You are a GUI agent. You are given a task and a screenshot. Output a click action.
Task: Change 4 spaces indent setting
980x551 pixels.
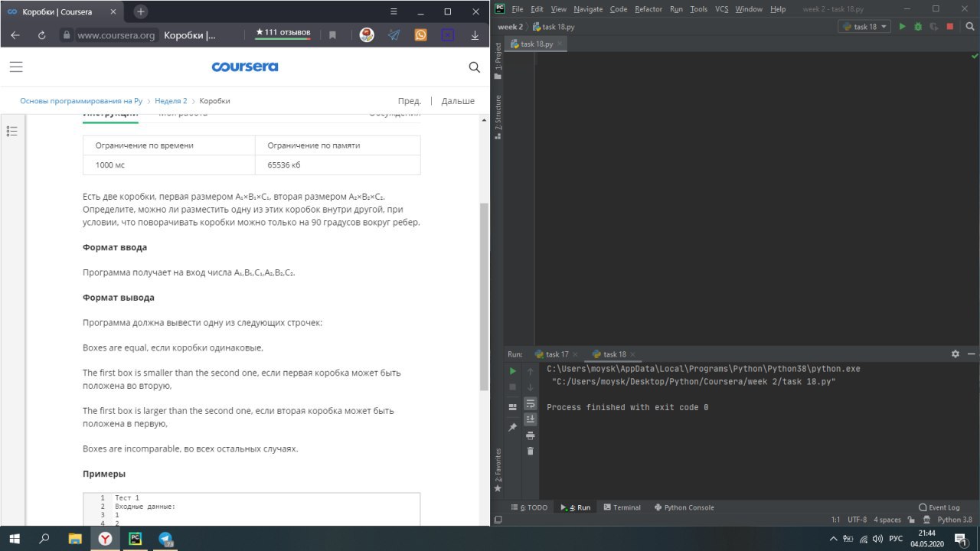(887, 520)
